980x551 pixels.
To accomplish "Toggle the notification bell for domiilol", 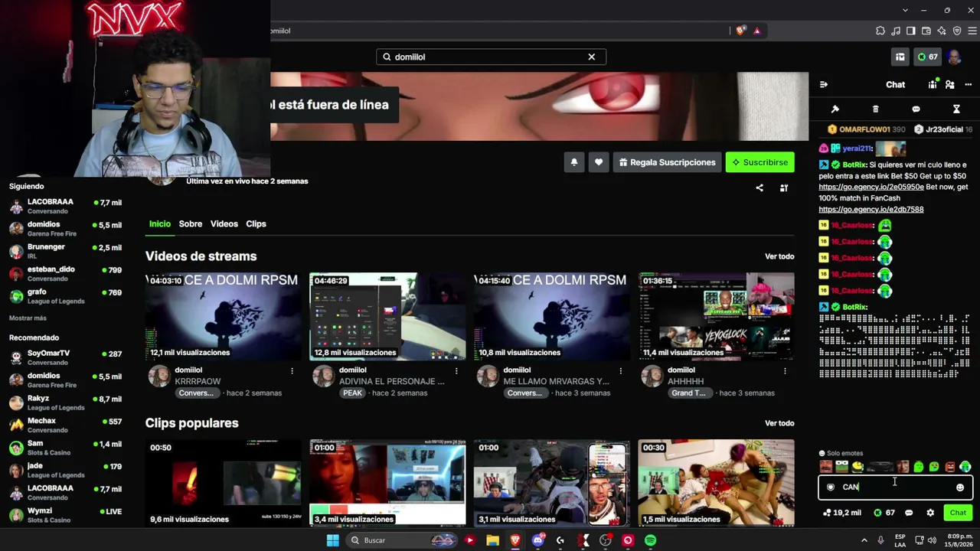I will click(x=573, y=162).
